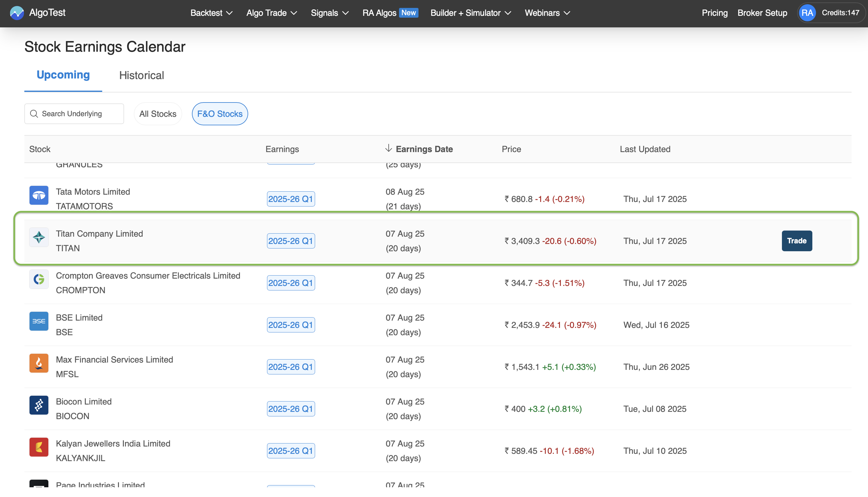Open the Signals dropdown

point(330,13)
